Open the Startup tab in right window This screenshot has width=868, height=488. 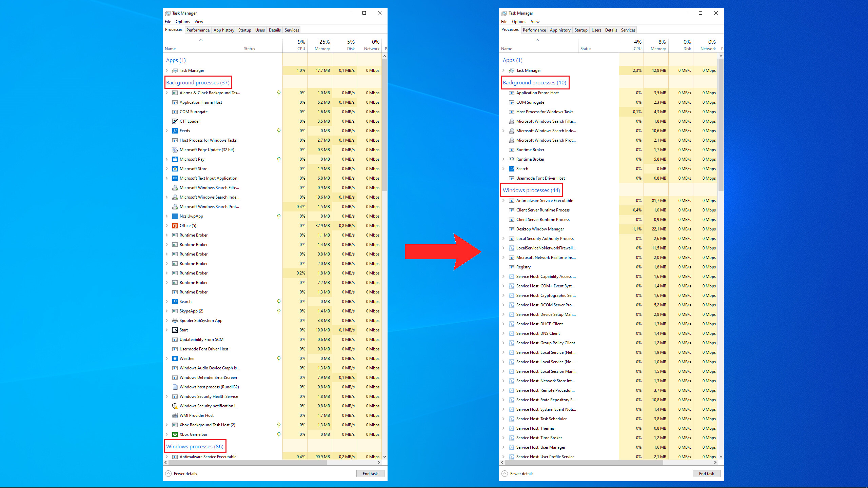tap(581, 30)
